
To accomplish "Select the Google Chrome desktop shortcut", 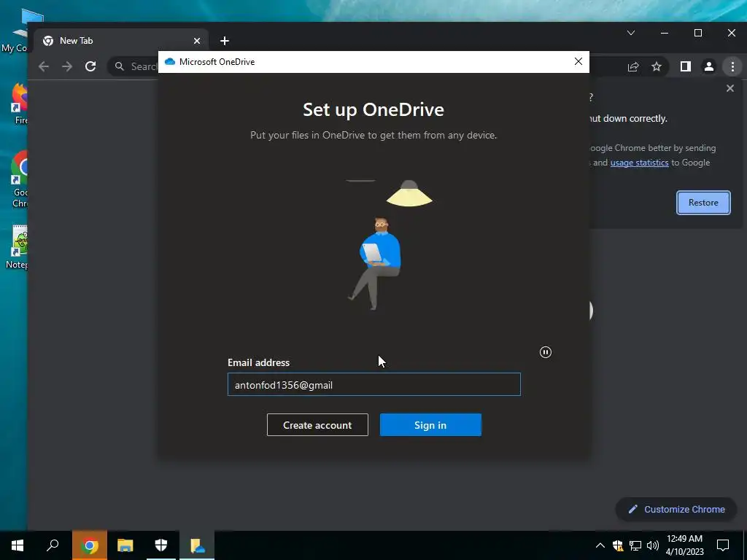I will pos(19,179).
